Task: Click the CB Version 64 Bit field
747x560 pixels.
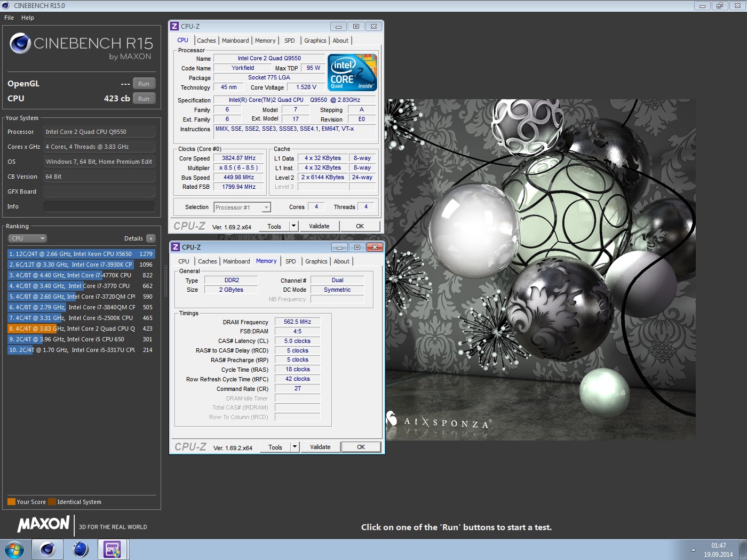Action: (99, 177)
